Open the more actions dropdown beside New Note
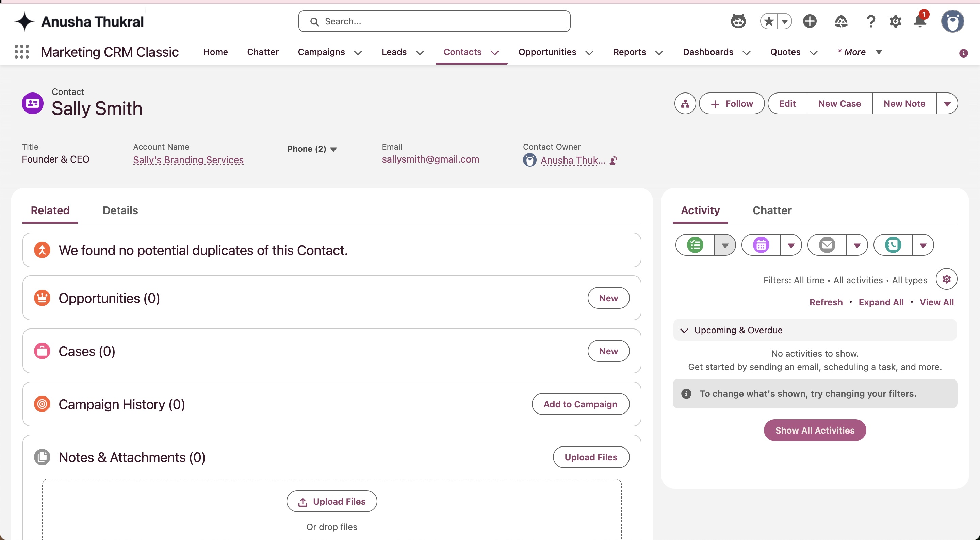This screenshot has width=980, height=540. [947, 103]
